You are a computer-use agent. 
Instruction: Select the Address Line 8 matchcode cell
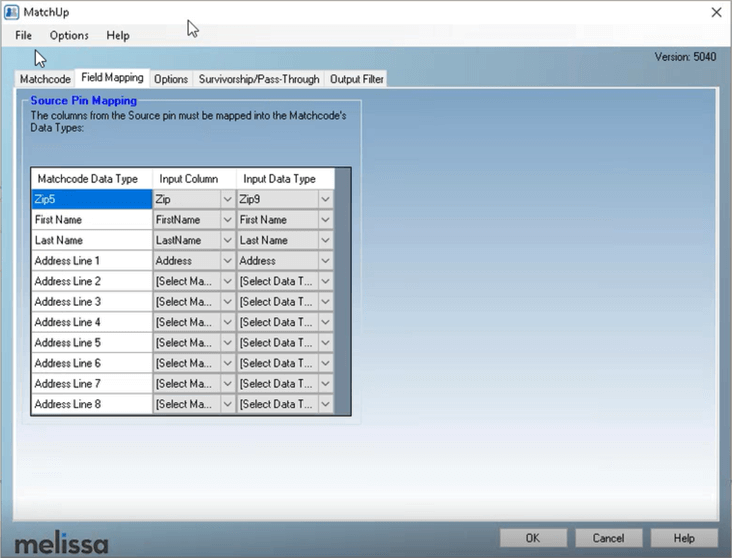coord(92,404)
